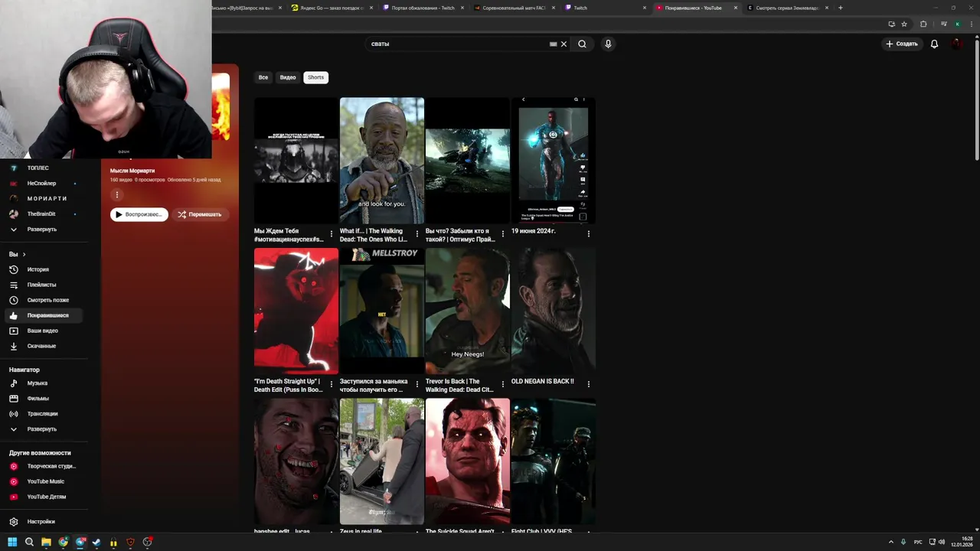The image size is (980, 551).
Task: Open File Explorer from the taskbar
Action: 46,542
